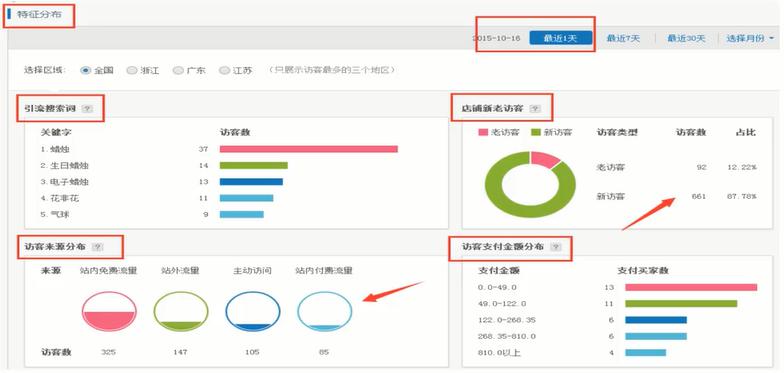Click visitor count 147
This screenshot has width=784, height=373.
[x=180, y=352]
